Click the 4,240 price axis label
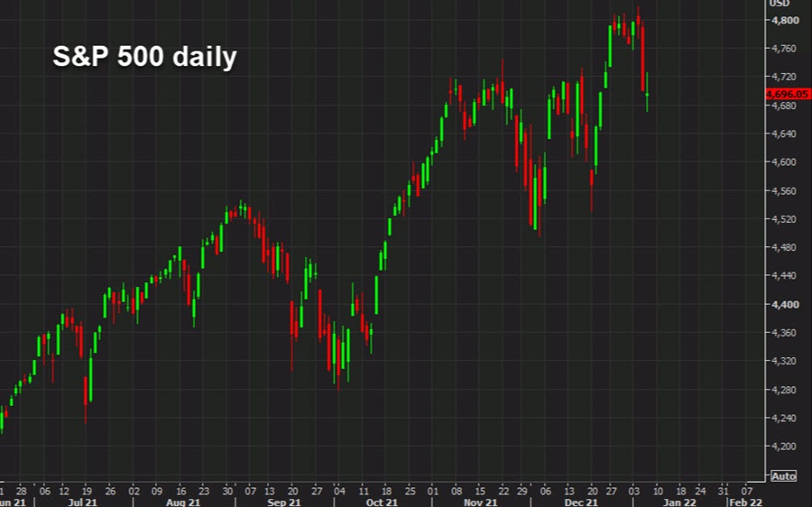 (785, 418)
